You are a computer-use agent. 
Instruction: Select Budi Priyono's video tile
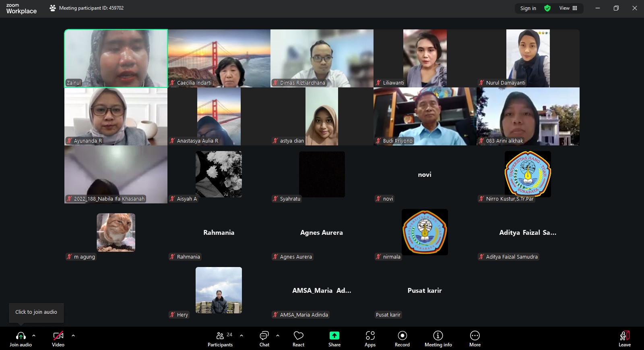[x=425, y=116]
